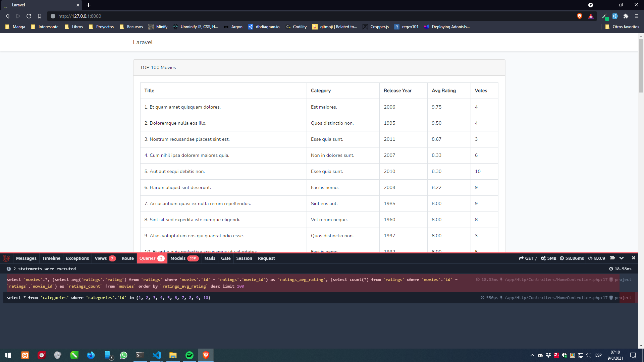Screen dimensions: 644x362
Task: Bookmark this page icon
Action: pos(40,16)
